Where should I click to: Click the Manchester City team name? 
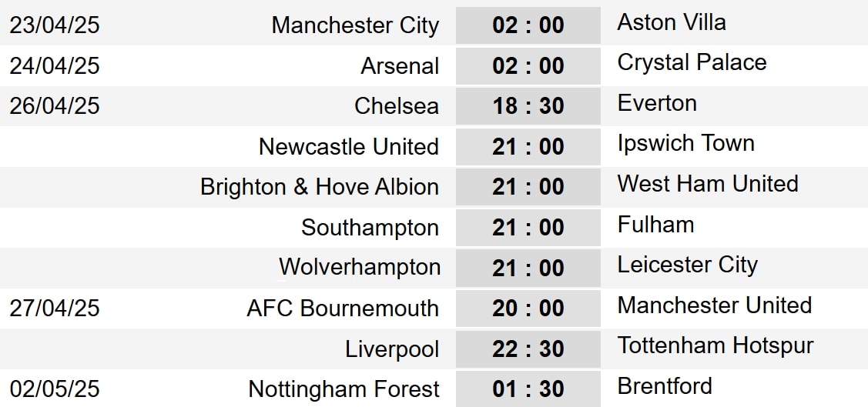tap(355, 25)
